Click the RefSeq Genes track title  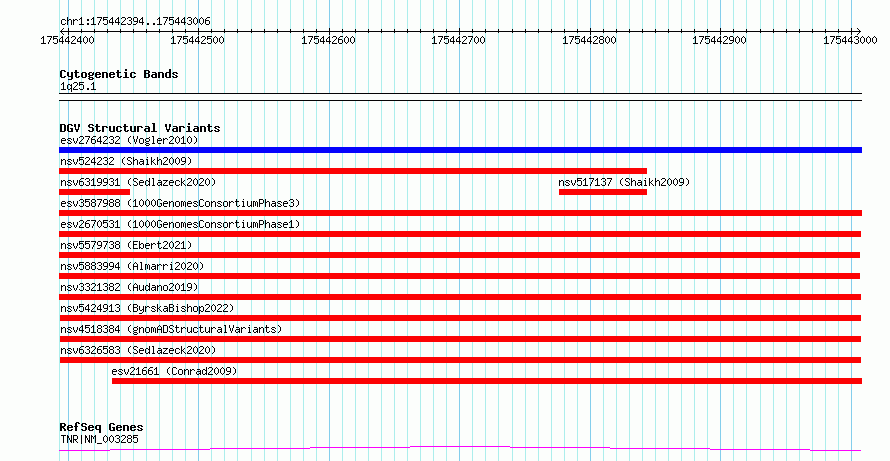click(x=101, y=427)
